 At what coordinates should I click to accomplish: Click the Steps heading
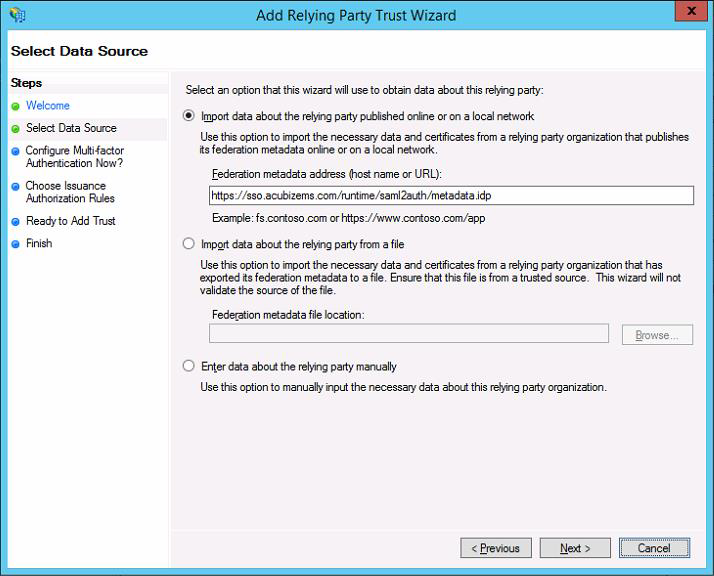pyautogui.click(x=26, y=83)
